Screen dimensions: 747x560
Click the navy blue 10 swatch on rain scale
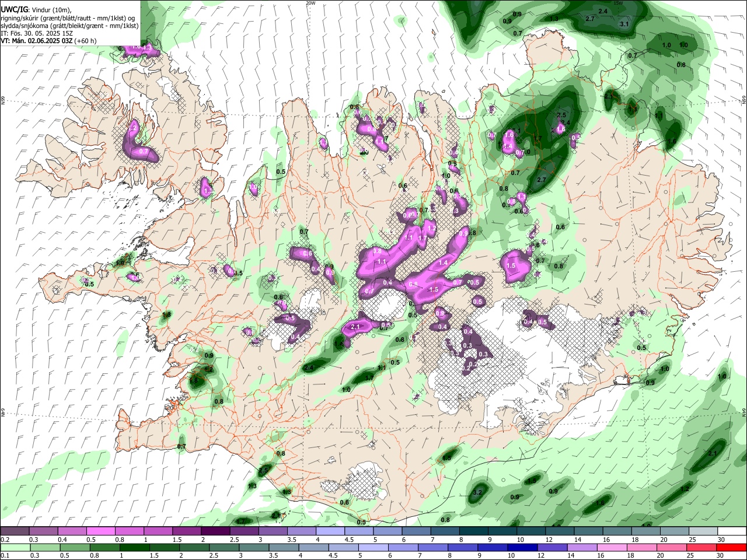tap(522, 548)
